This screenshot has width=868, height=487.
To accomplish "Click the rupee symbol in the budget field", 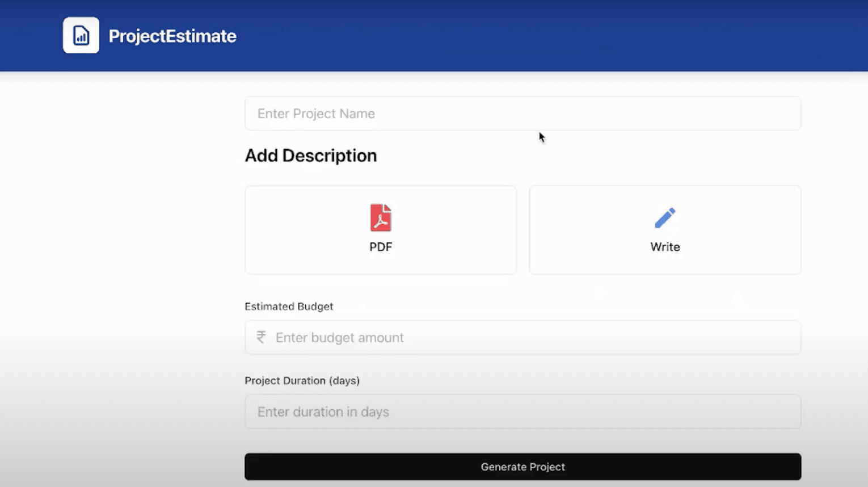I will (x=261, y=337).
